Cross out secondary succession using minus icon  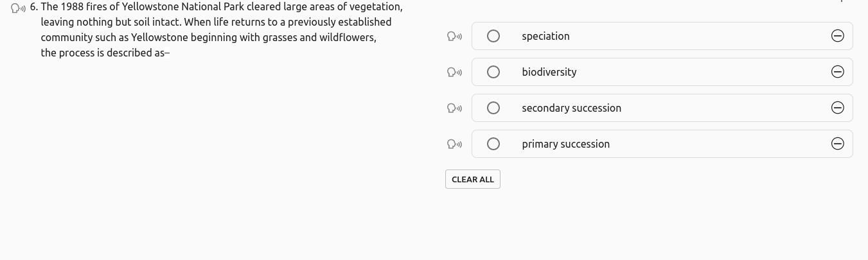tap(837, 108)
